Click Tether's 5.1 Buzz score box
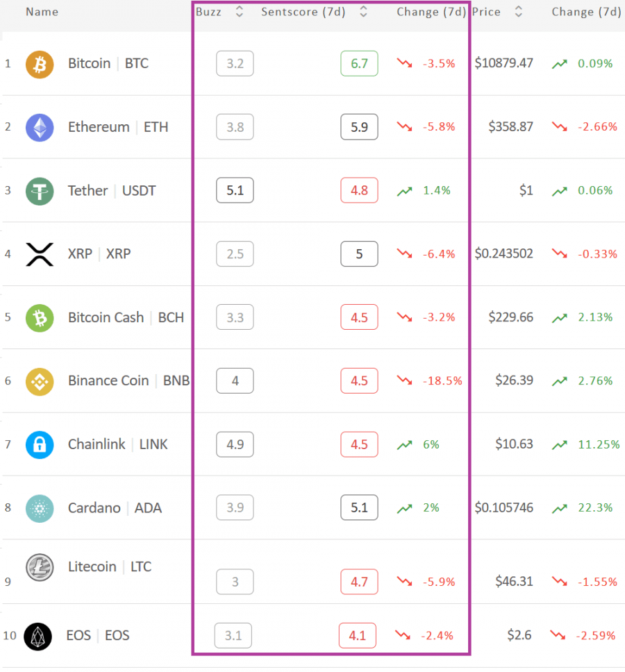625x672 pixels. pyautogui.click(x=235, y=190)
